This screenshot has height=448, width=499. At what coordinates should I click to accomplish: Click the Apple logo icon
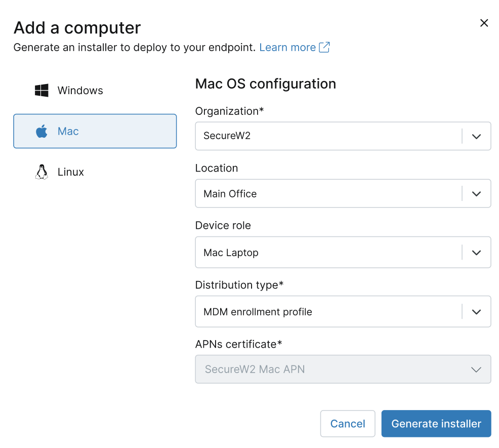(41, 131)
